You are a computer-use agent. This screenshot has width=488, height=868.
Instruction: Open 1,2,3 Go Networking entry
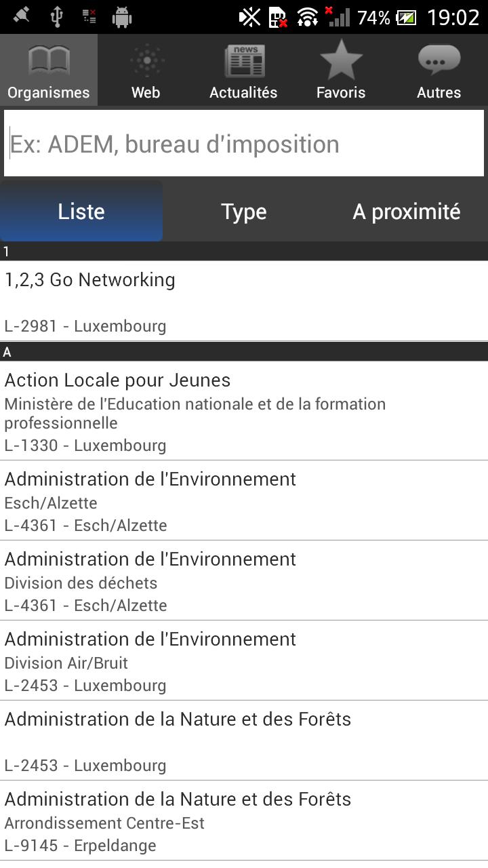coord(244,302)
